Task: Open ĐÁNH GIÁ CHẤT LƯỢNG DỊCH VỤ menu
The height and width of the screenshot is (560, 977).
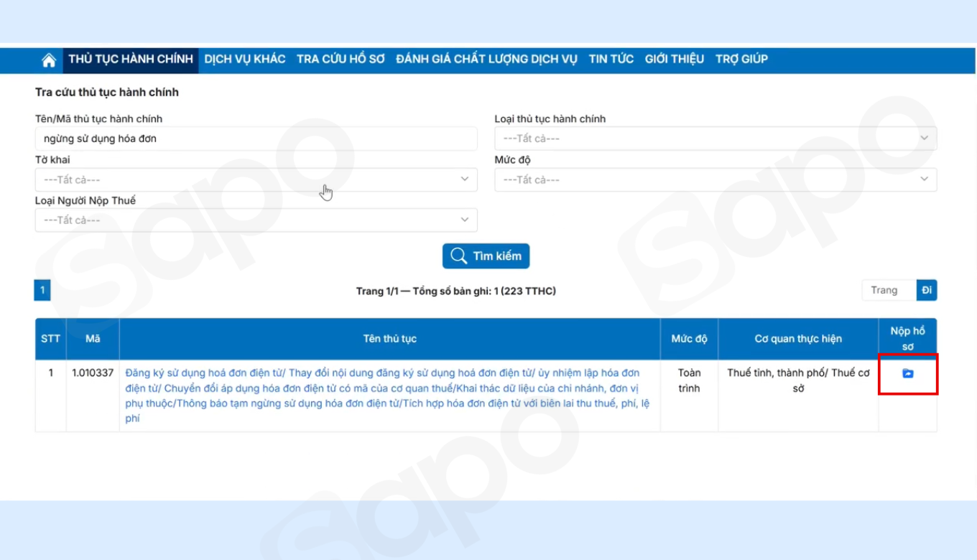Action: (486, 60)
